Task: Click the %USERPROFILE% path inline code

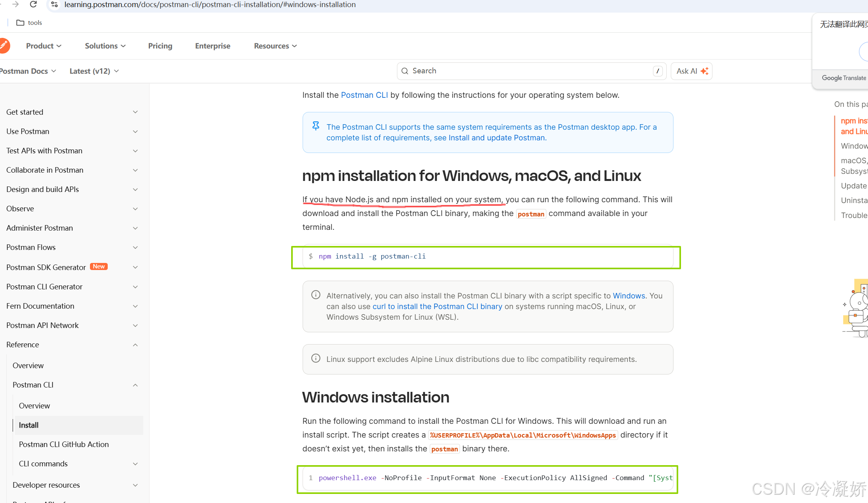Action: click(x=523, y=435)
